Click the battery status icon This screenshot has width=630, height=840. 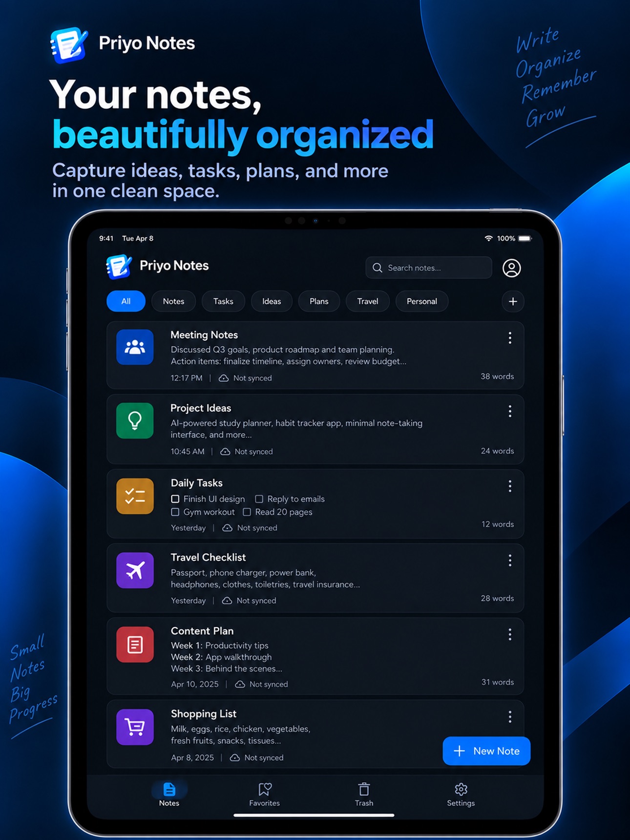[525, 238]
